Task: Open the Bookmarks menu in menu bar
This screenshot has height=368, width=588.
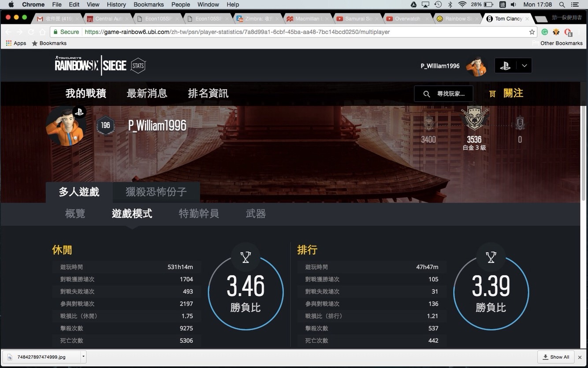Action: coord(149,4)
